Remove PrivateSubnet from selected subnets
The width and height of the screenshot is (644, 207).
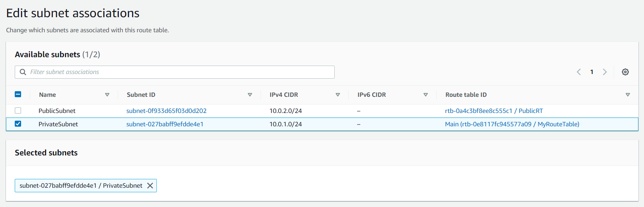tap(150, 186)
